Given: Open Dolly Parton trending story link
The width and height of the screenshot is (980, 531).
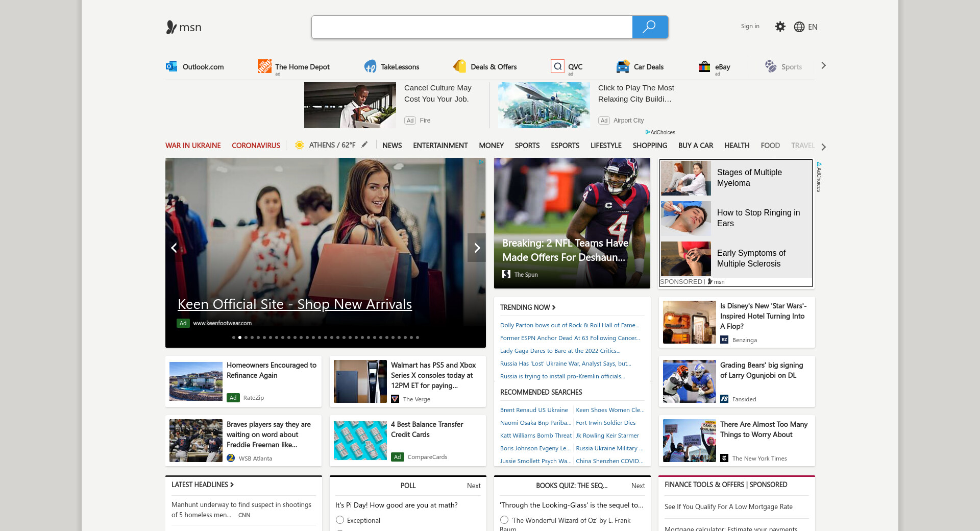Looking at the screenshot, I should (569, 325).
